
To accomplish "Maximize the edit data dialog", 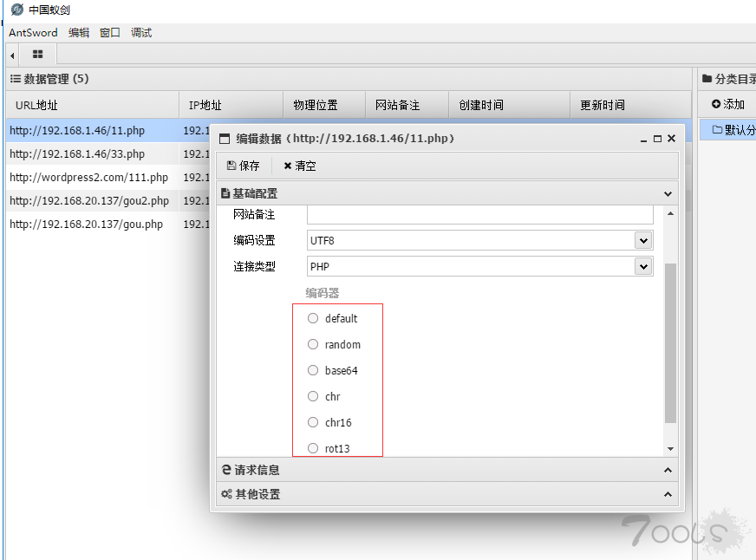I will coord(657,139).
